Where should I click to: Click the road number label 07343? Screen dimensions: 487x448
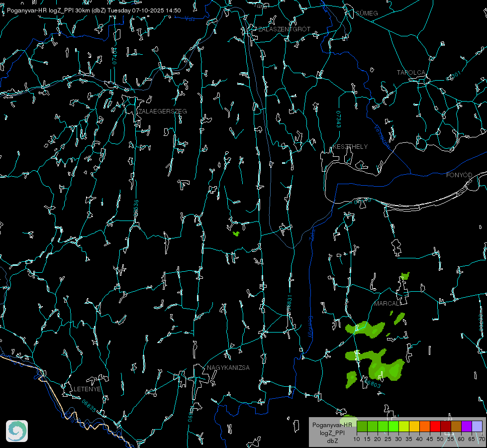(x=339, y=119)
